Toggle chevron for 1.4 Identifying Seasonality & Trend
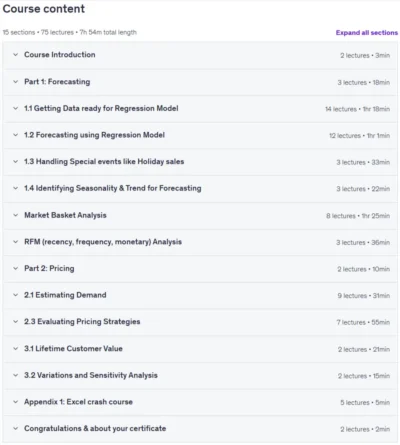Image resolution: width=400 pixels, height=445 pixels. 15,188
